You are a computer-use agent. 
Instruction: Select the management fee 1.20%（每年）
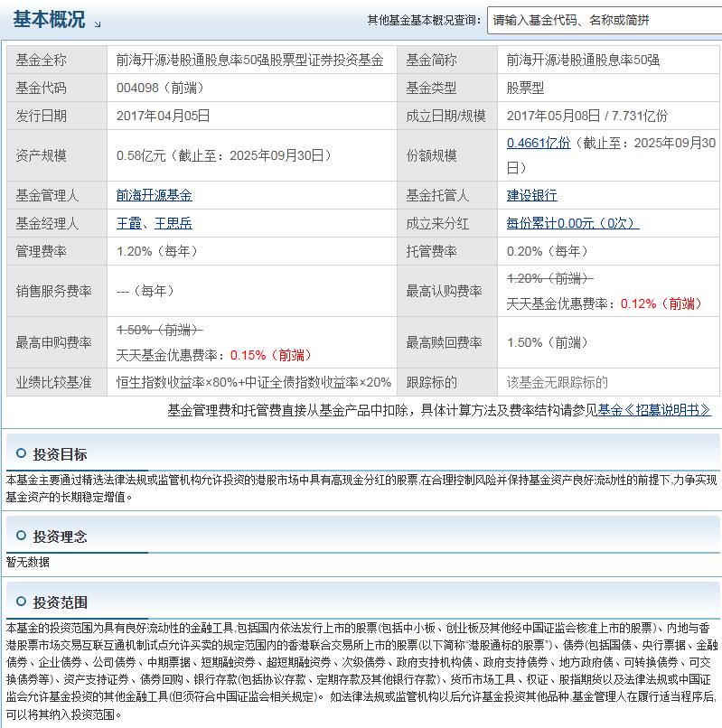click(x=157, y=251)
